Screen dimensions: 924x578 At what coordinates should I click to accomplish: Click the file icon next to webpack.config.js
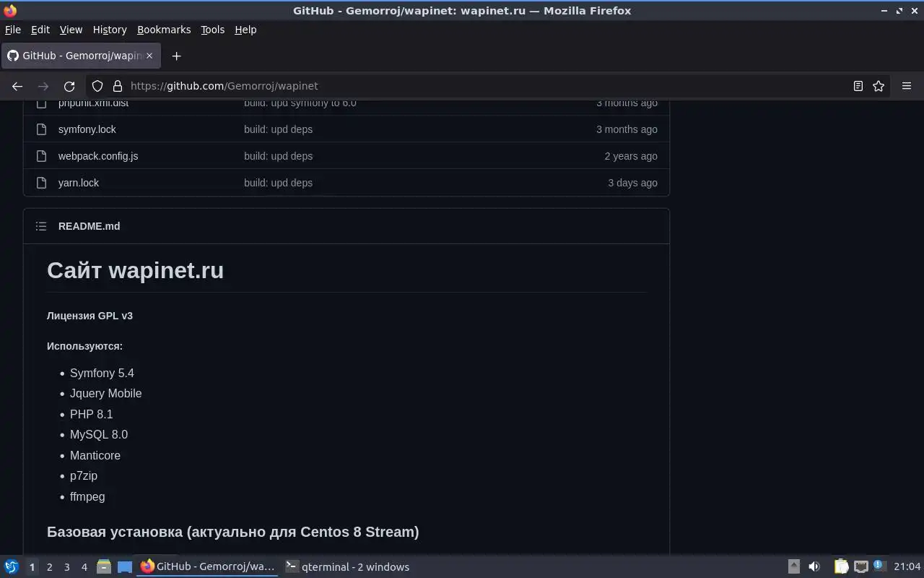[41, 156]
